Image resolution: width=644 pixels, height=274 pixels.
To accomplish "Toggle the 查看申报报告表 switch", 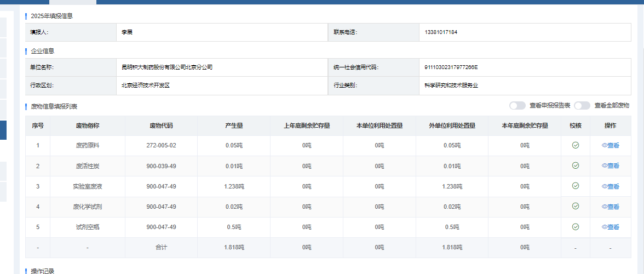I will (x=517, y=105).
